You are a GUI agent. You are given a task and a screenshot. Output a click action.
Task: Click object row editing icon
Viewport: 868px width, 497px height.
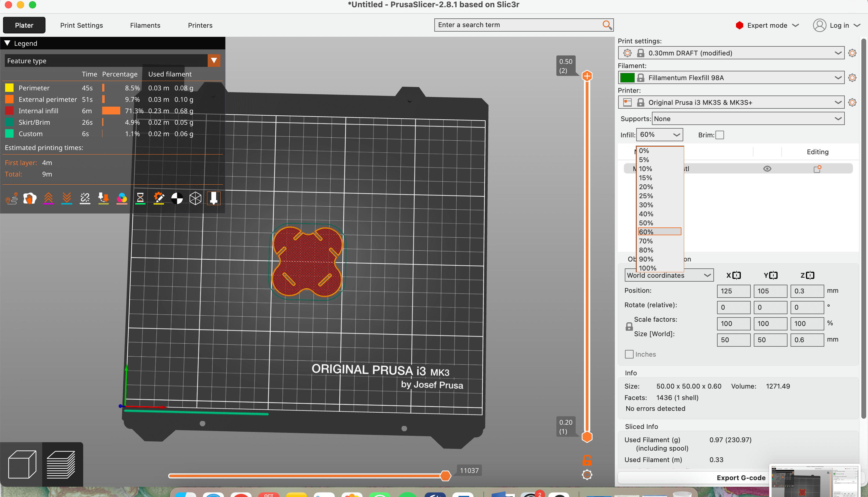tap(817, 169)
